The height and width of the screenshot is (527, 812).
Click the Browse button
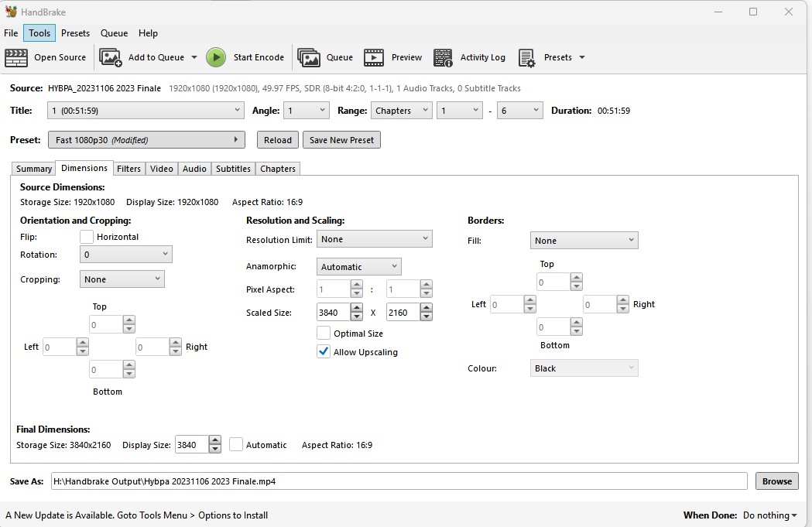coord(776,481)
